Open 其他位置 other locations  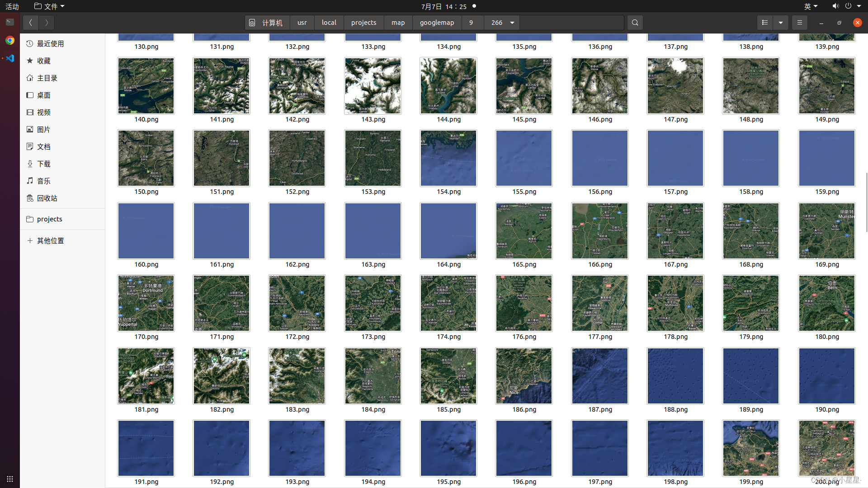[x=62, y=240]
